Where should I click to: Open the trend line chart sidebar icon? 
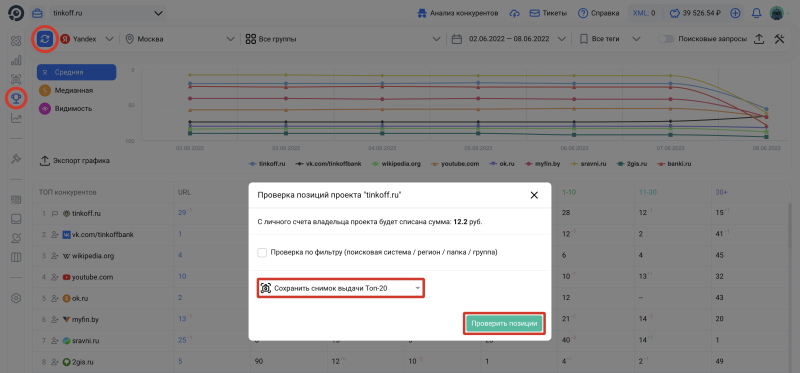click(x=16, y=118)
